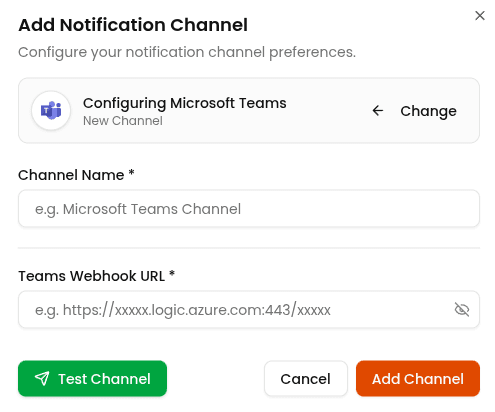Viewport: 495px width, 412px height.
Task: Click the Microsoft Teams logo icon
Action: pos(51,110)
